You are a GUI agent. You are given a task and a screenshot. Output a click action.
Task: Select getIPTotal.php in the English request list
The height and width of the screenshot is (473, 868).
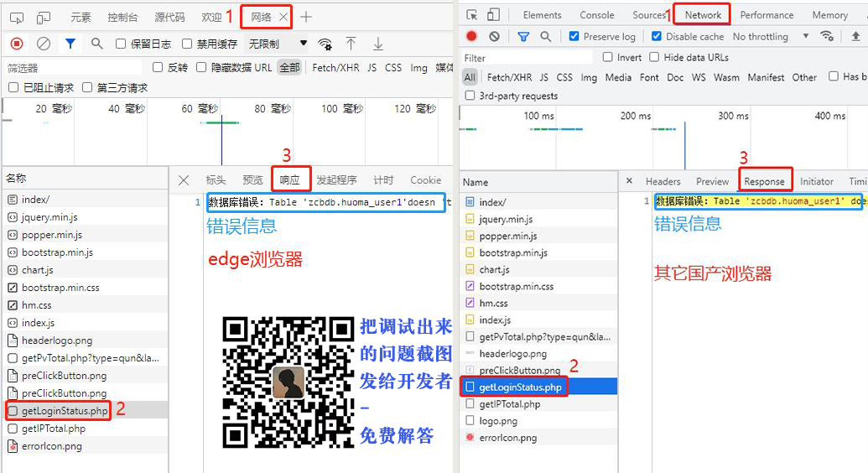coord(509,404)
